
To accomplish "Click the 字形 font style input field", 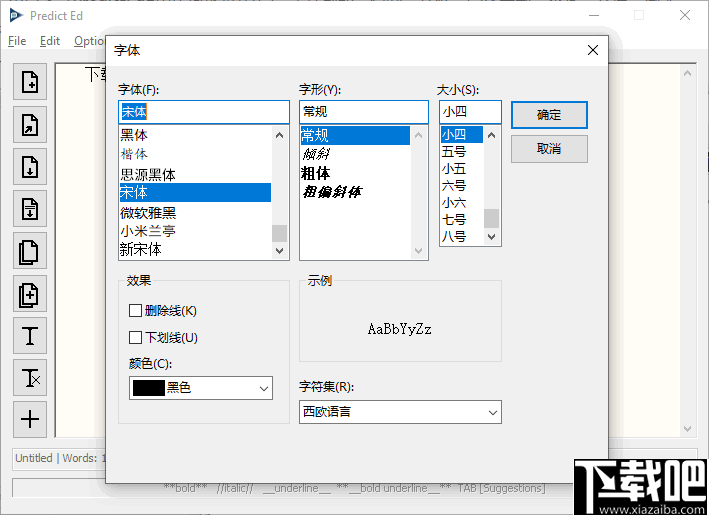I will (x=364, y=112).
